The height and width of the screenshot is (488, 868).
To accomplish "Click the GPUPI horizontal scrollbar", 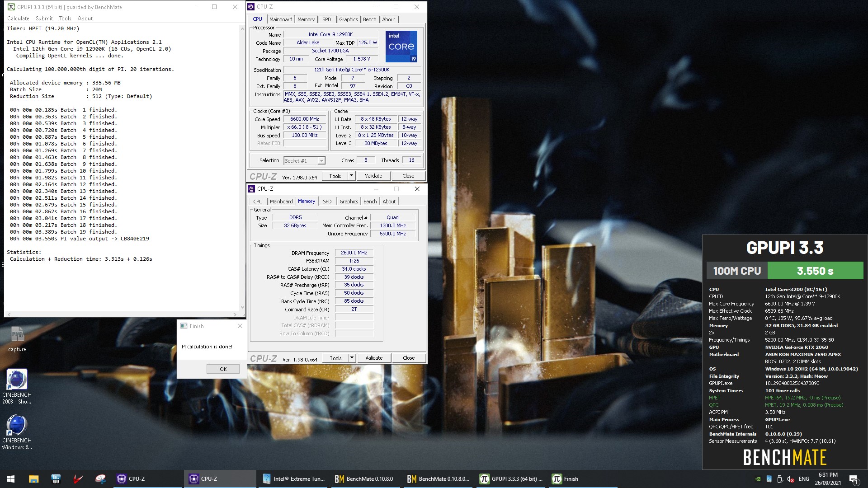I will pyautogui.click(x=122, y=314).
